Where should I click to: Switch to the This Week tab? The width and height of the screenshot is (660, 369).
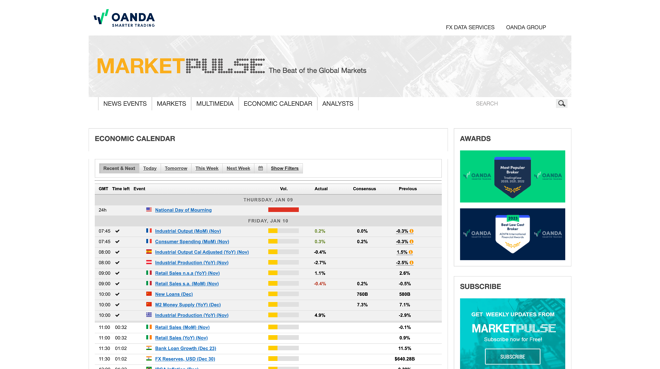click(207, 168)
